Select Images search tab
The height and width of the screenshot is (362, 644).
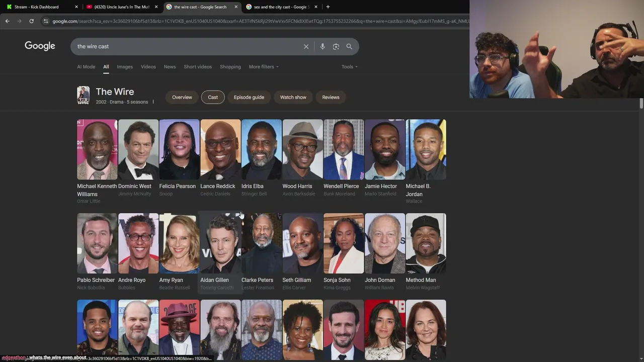point(125,66)
